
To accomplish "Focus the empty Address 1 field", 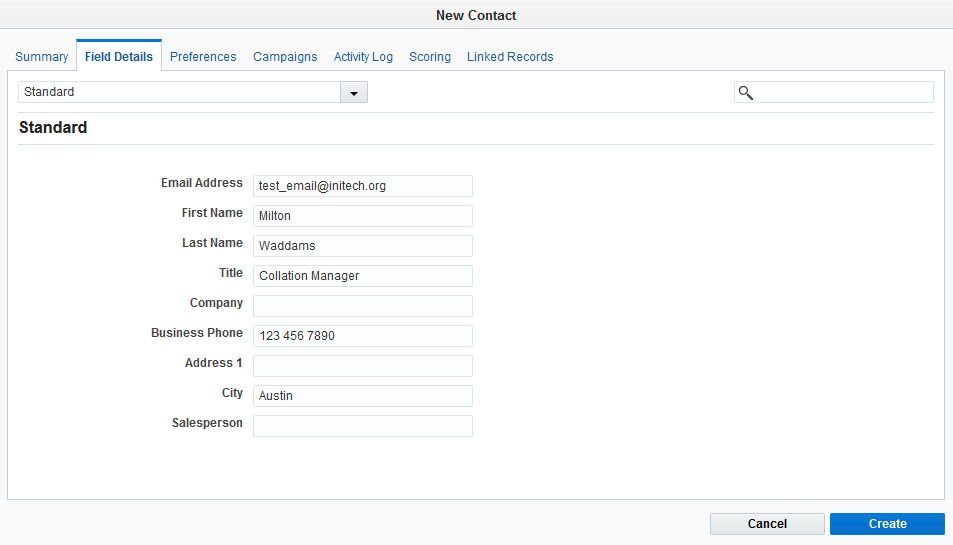I will pos(363,366).
